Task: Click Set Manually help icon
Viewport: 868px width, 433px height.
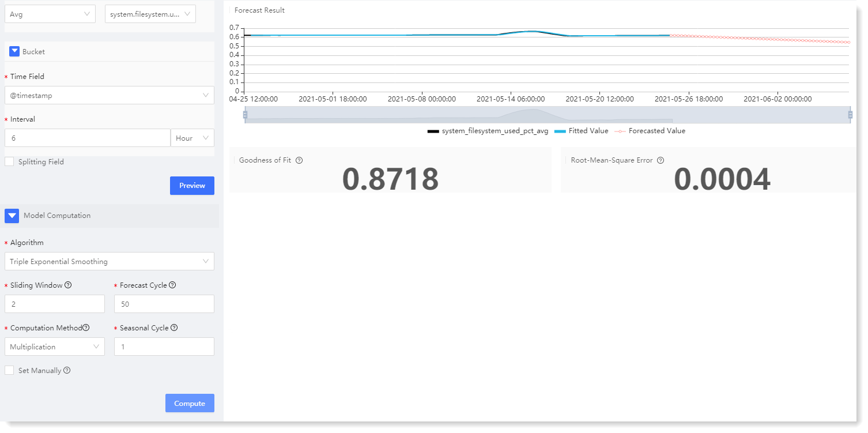Action: coord(67,370)
